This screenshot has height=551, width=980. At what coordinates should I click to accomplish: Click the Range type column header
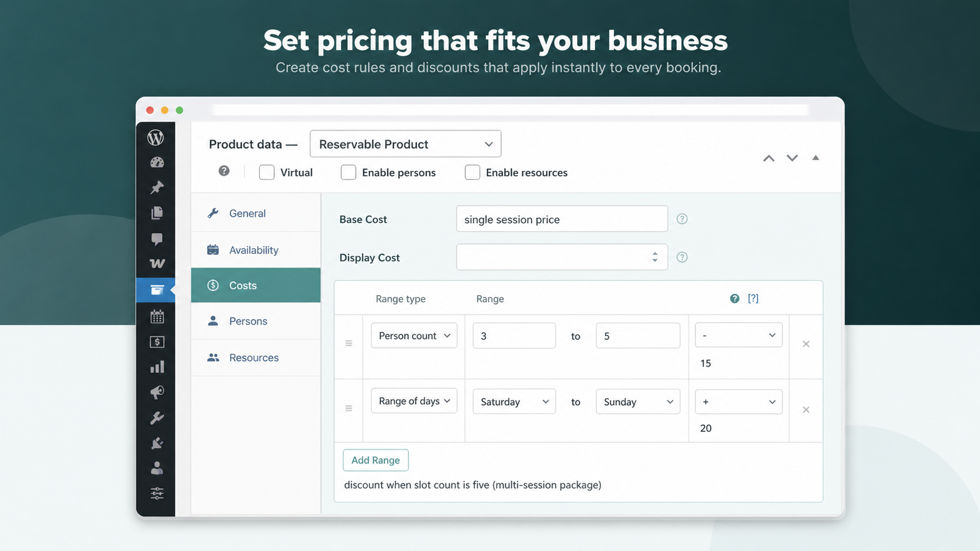[401, 299]
